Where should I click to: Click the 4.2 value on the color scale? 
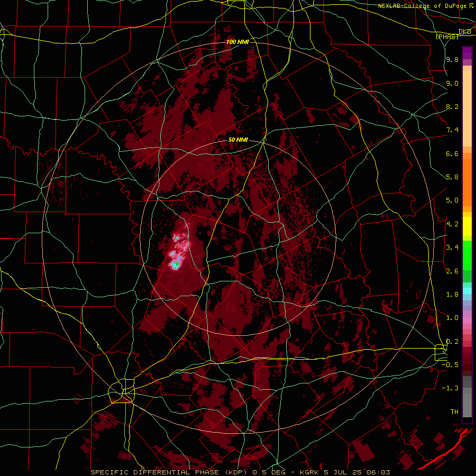(x=452, y=224)
